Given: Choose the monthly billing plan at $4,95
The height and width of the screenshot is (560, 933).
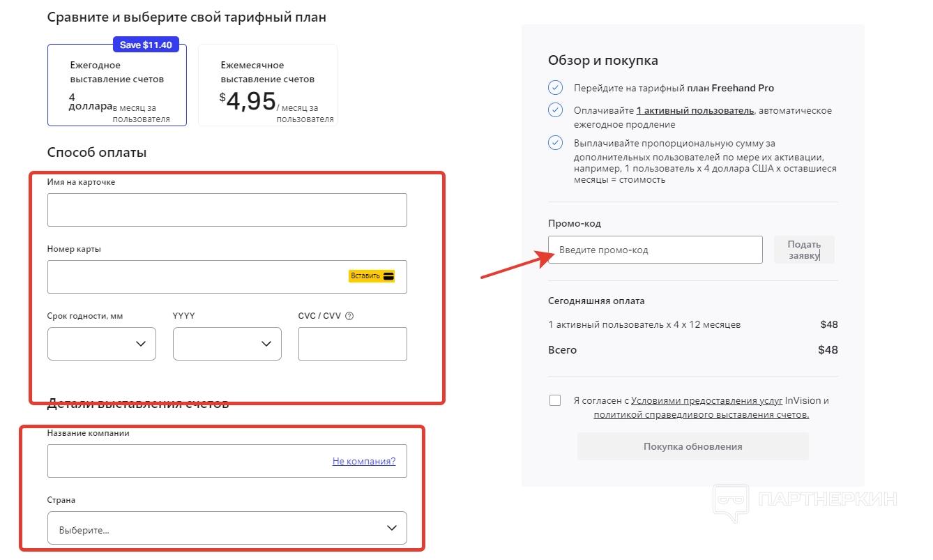Looking at the screenshot, I should 268,85.
